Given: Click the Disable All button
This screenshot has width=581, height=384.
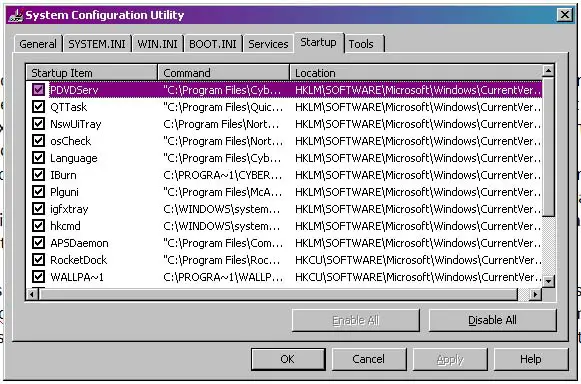Looking at the screenshot, I should (x=492, y=320).
